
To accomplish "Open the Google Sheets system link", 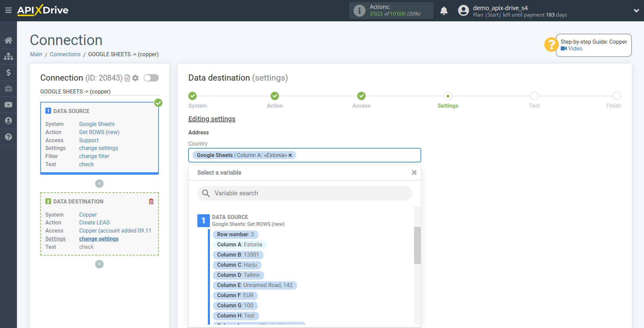I will click(x=97, y=124).
